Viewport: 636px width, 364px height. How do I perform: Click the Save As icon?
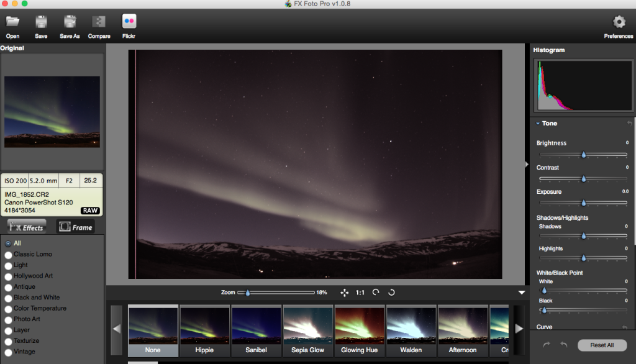click(x=70, y=22)
